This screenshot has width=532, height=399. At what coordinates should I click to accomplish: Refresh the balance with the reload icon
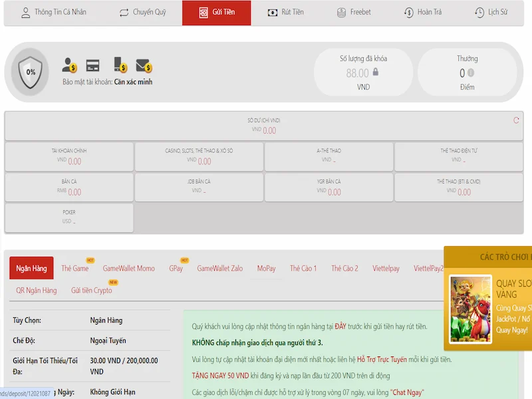pyautogui.click(x=516, y=120)
